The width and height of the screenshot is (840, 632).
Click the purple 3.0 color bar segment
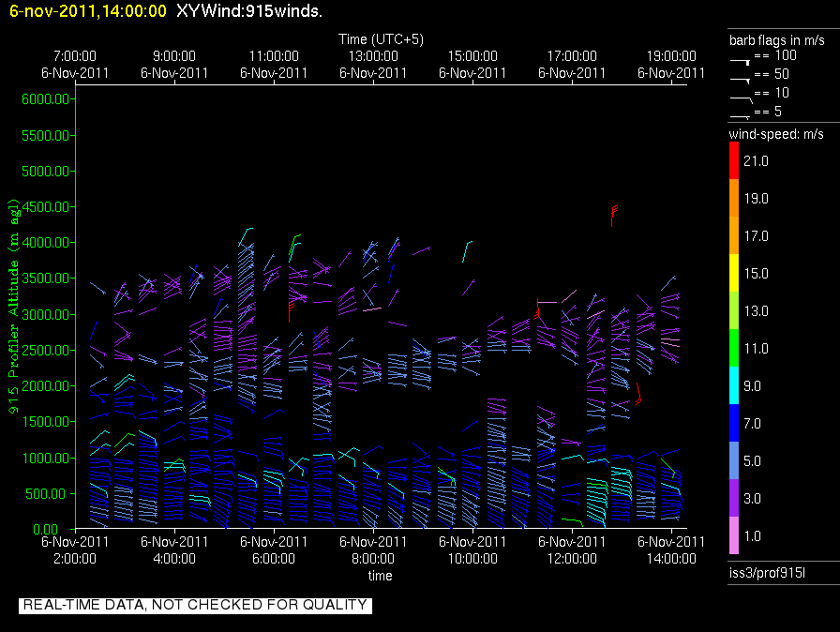pyautogui.click(x=734, y=498)
